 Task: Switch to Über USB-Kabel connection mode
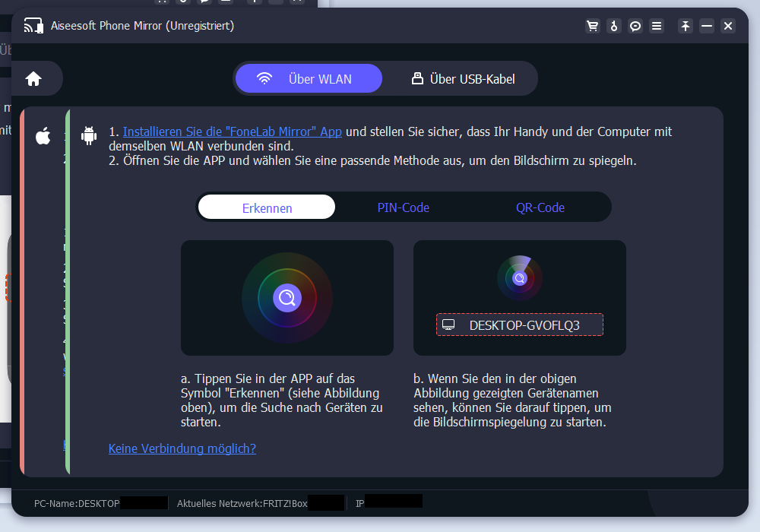[462, 78]
